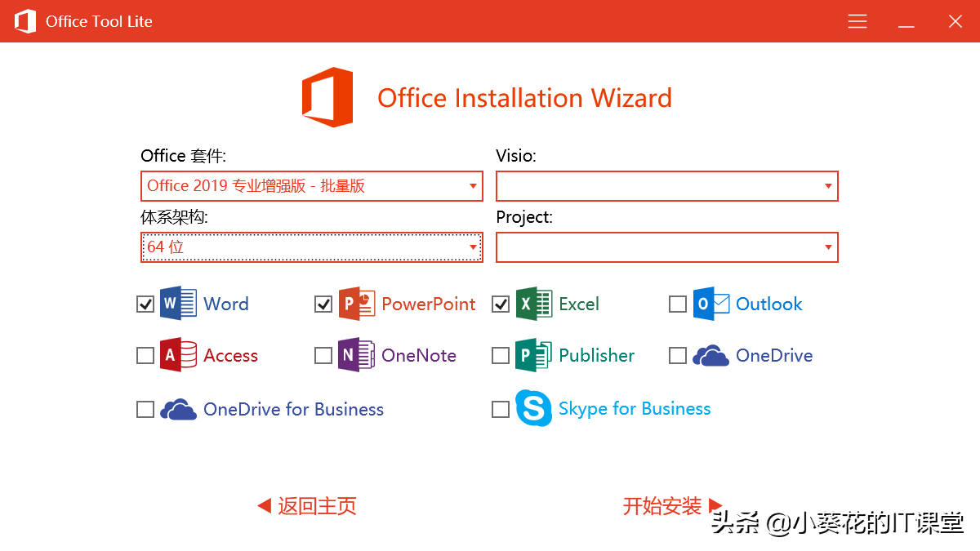Open the hamburger menu in title bar

(x=857, y=21)
